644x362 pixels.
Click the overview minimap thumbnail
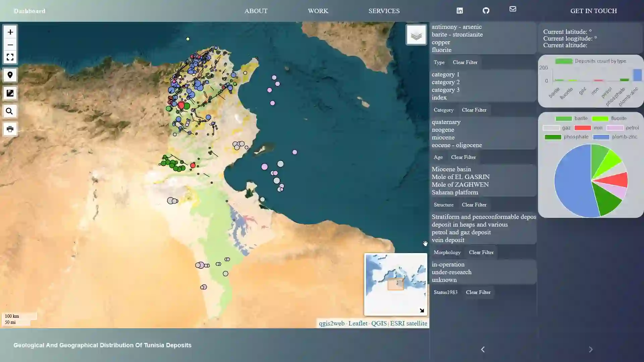coord(396,284)
